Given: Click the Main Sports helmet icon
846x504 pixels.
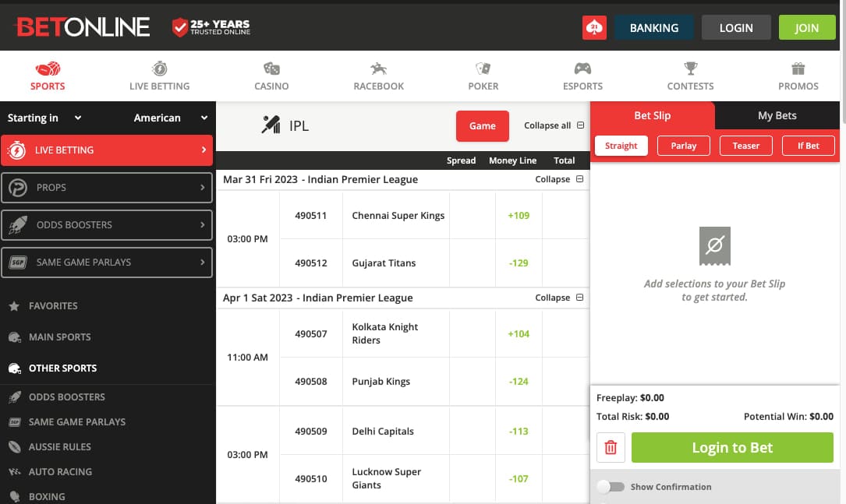Looking at the screenshot, I should (15, 337).
